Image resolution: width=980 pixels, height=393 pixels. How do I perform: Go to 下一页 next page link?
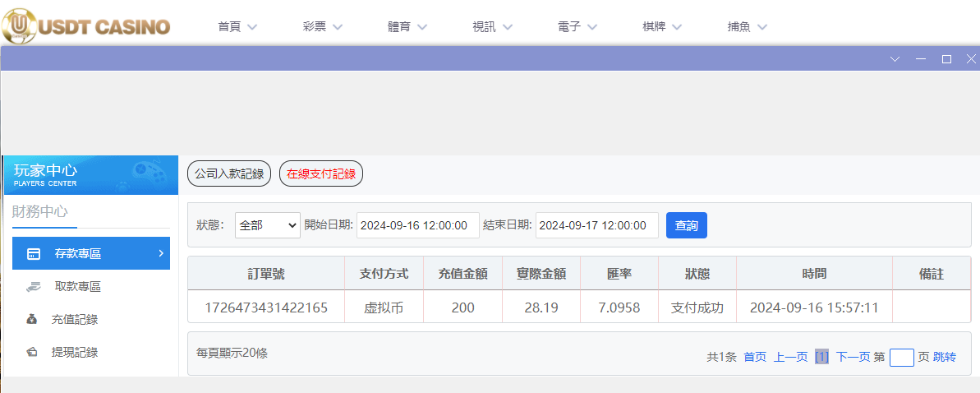pos(853,357)
